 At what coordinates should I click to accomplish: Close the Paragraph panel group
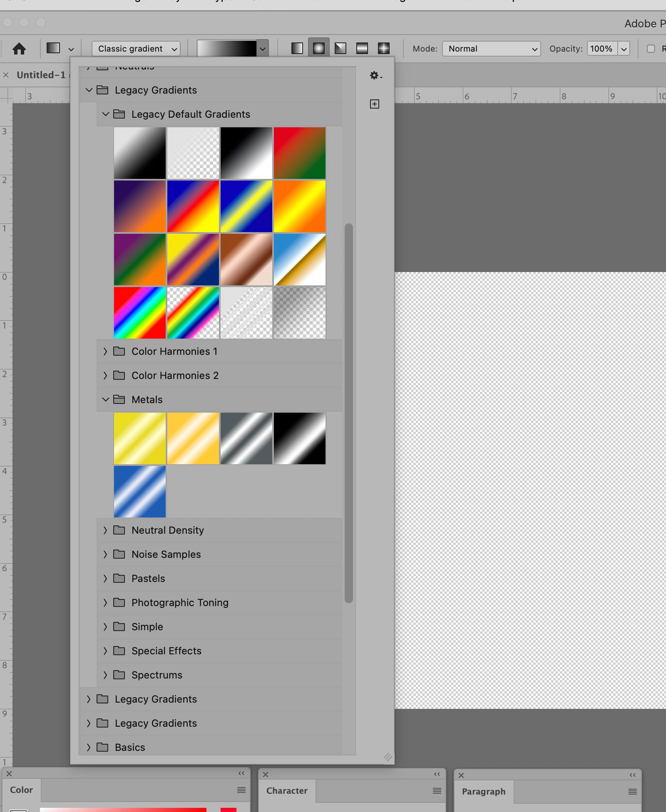tap(461, 775)
